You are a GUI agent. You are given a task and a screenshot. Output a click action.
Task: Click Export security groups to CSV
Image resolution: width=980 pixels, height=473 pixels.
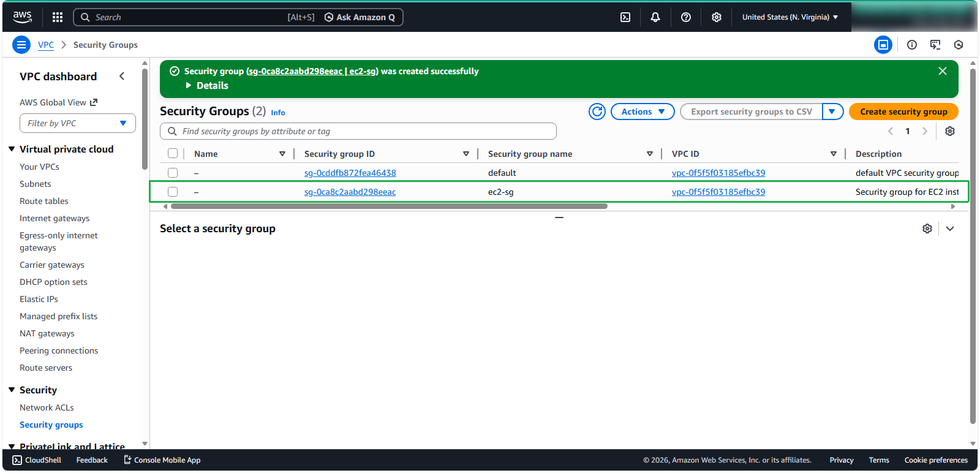(752, 112)
